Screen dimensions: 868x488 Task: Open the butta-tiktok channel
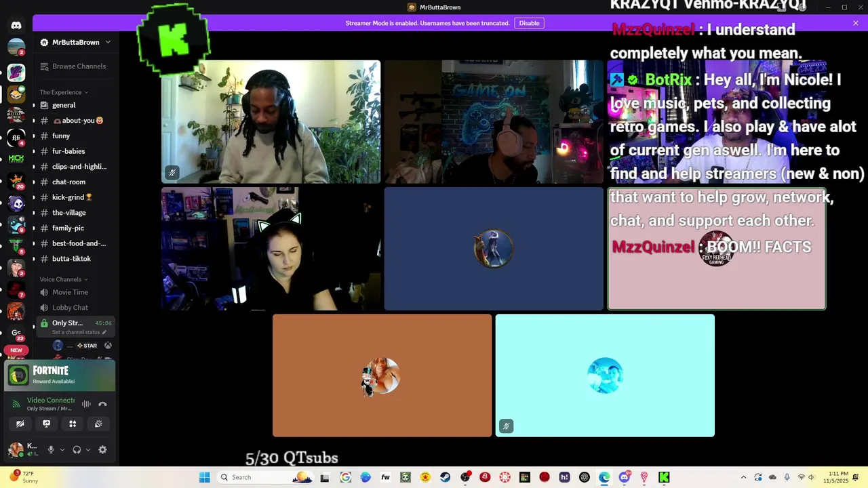[75, 259]
